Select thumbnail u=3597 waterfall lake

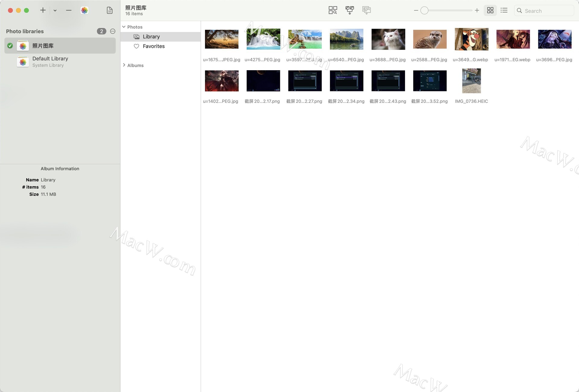(x=305, y=39)
